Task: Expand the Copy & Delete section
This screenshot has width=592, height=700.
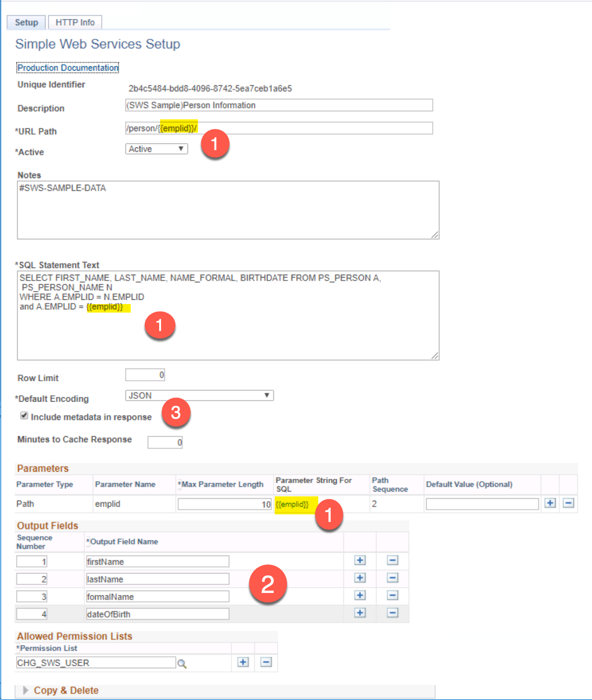Action: [26, 690]
